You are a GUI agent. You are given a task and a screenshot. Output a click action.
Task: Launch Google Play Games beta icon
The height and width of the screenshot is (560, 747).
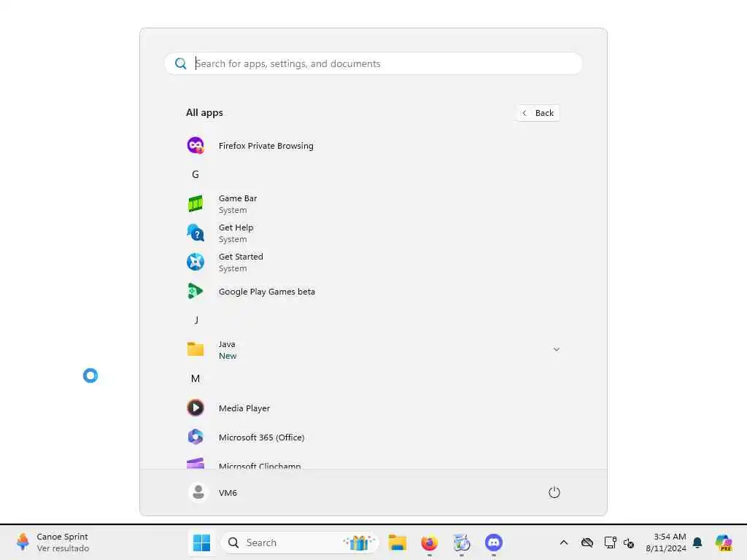pos(196,291)
